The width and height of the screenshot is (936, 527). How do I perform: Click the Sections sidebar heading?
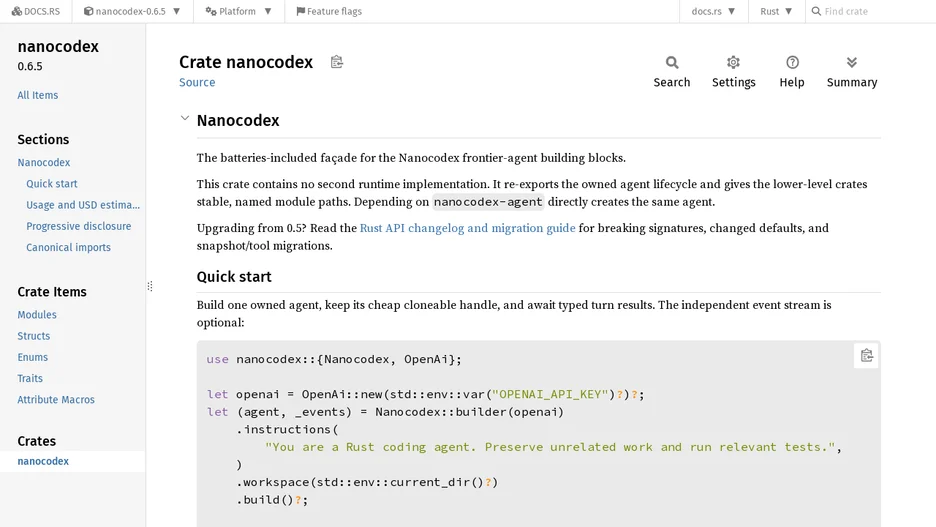43,140
